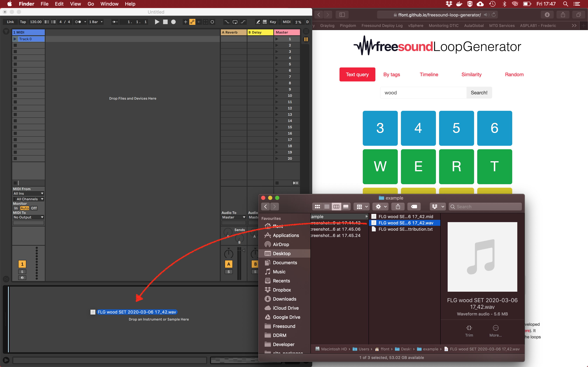The image size is (588, 367).
Task: Open the By tags tab
Action: 391,74
